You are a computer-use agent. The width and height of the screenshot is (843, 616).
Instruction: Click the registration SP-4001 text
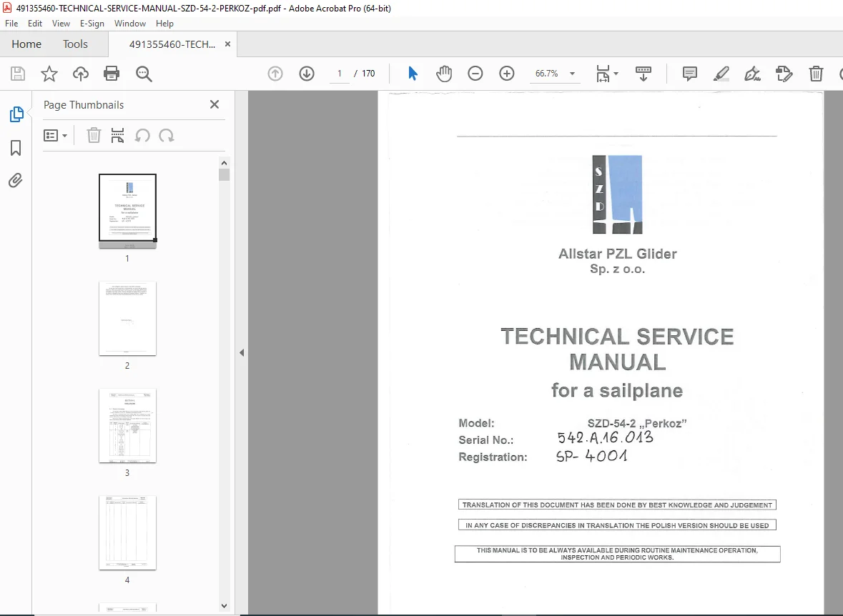[591, 457]
